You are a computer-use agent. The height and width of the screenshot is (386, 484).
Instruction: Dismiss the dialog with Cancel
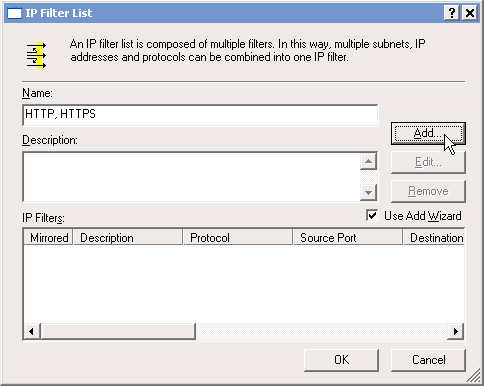[428, 360]
